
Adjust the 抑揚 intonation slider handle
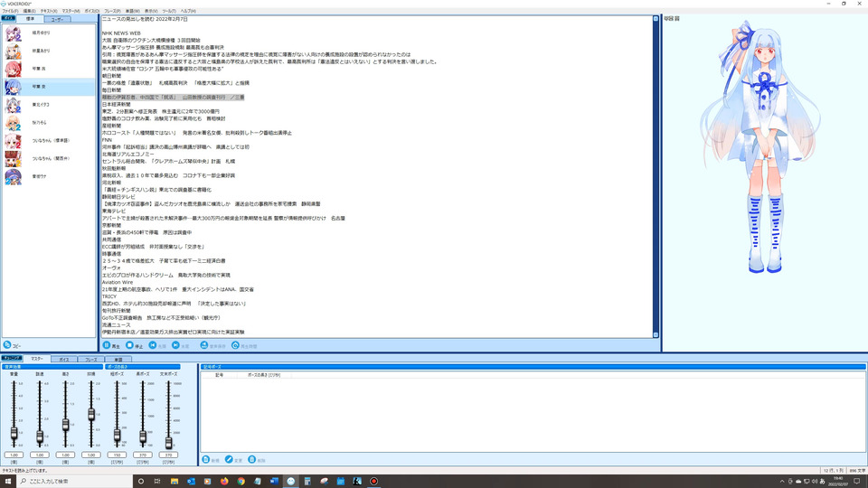[x=91, y=414]
